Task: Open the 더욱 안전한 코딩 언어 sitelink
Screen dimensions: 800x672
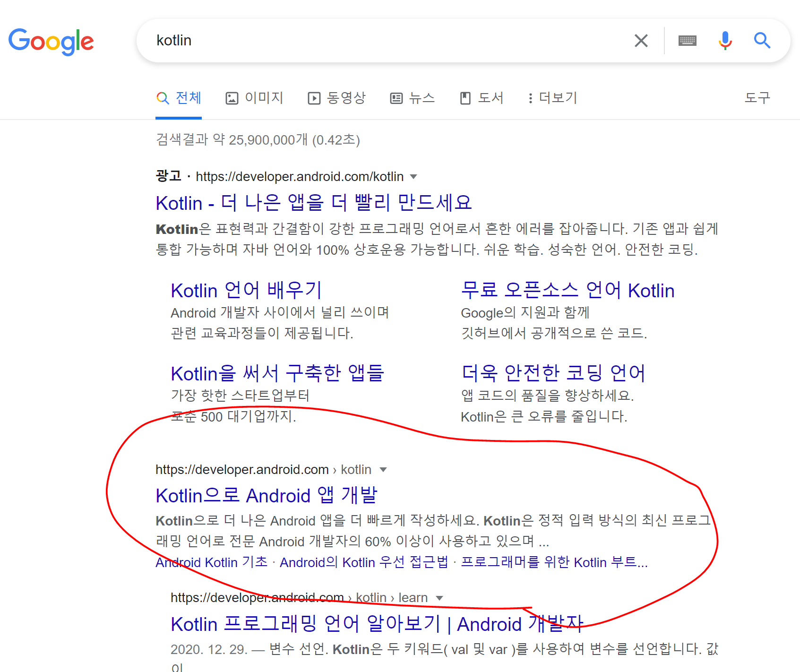Action: click(x=553, y=373)
